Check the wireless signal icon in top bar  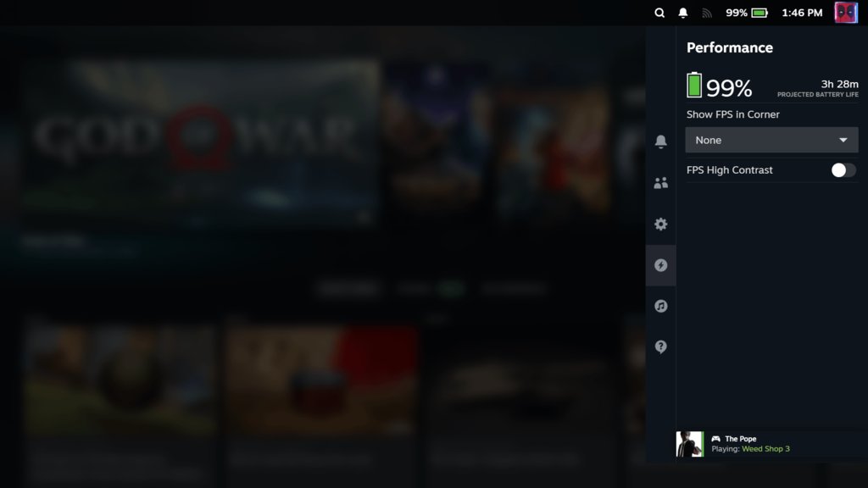tap(707, 13)
